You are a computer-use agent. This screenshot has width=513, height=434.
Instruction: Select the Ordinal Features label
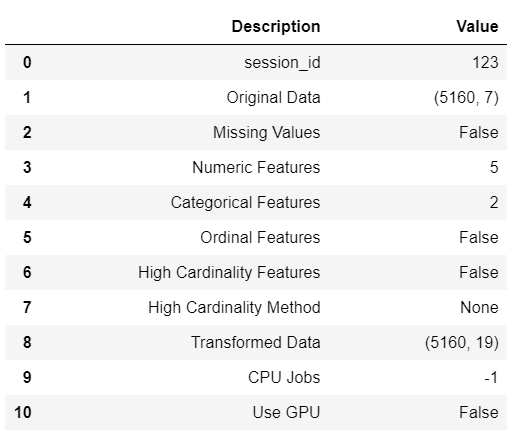[x=260, y=238]
